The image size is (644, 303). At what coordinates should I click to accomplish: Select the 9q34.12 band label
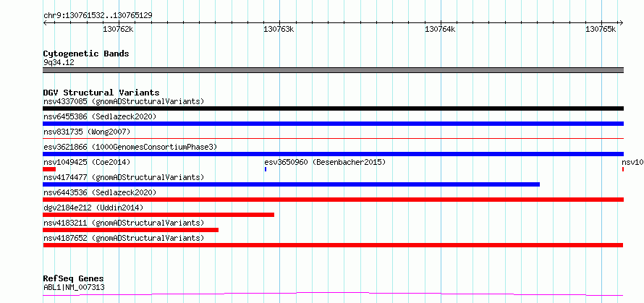[x=59, y=63]
